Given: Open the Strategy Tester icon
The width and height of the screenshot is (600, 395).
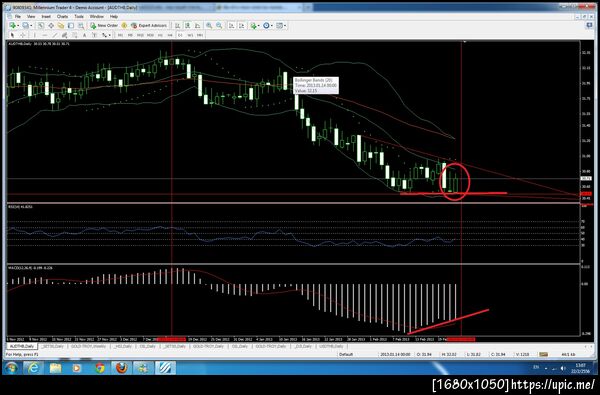Looking at the screenshot, I should point(81,25).
